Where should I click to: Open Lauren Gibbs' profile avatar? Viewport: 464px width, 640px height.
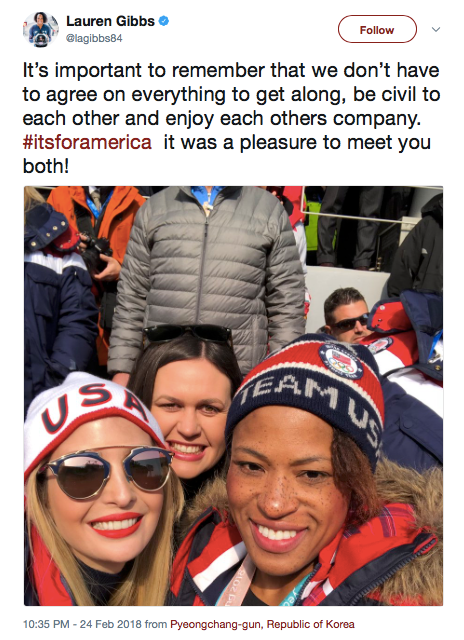coord(40,29)
